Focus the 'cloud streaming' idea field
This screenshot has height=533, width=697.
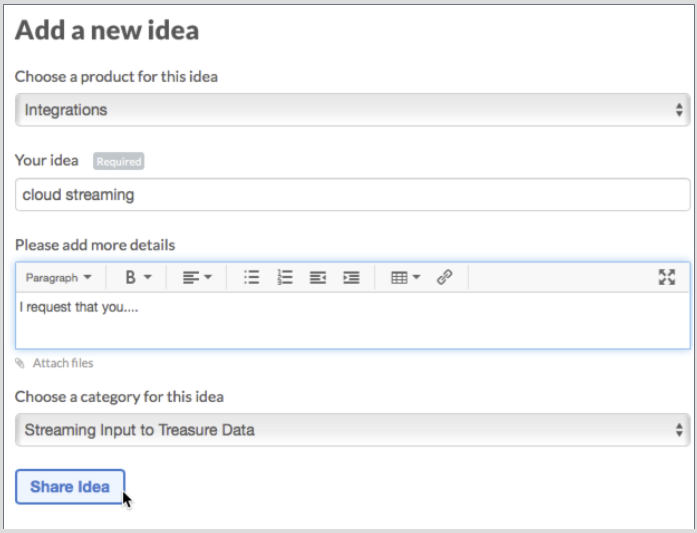(x=353, y=195)
